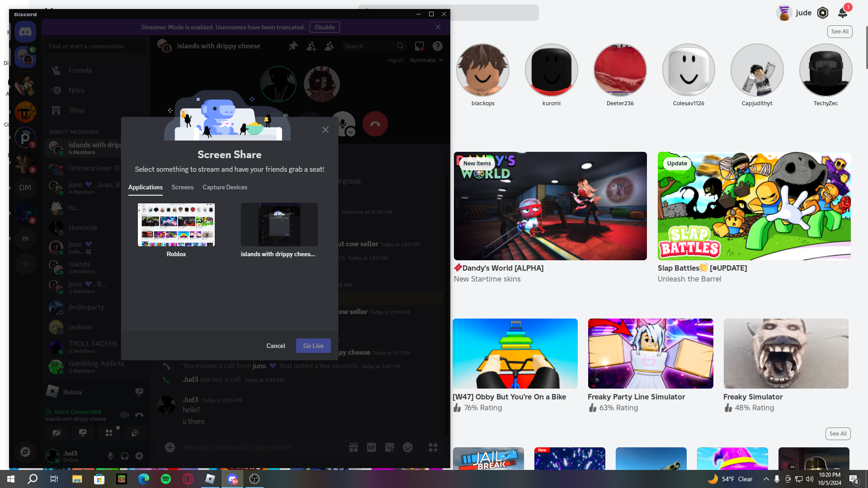Open the Discord inbox icon
The image size is (868, 488).
(x=419, y=46)
